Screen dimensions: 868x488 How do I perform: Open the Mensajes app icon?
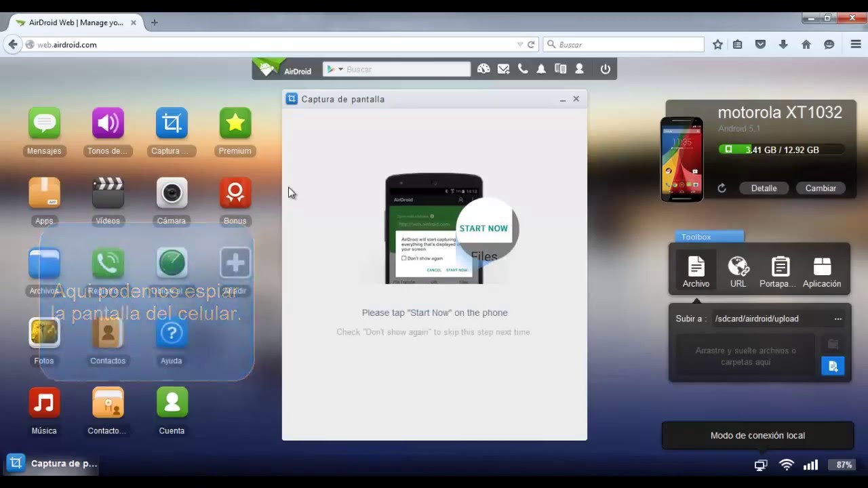(x=44, y=123)
